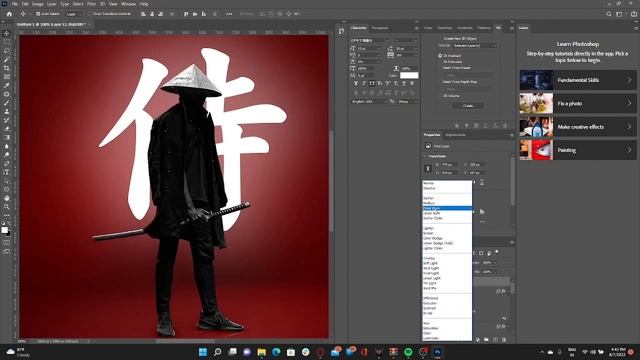Image resolution: width=640 pixels, height=360 pixels.
Task: Click the Home icon in options bar
Action: [x=9, y=14]
